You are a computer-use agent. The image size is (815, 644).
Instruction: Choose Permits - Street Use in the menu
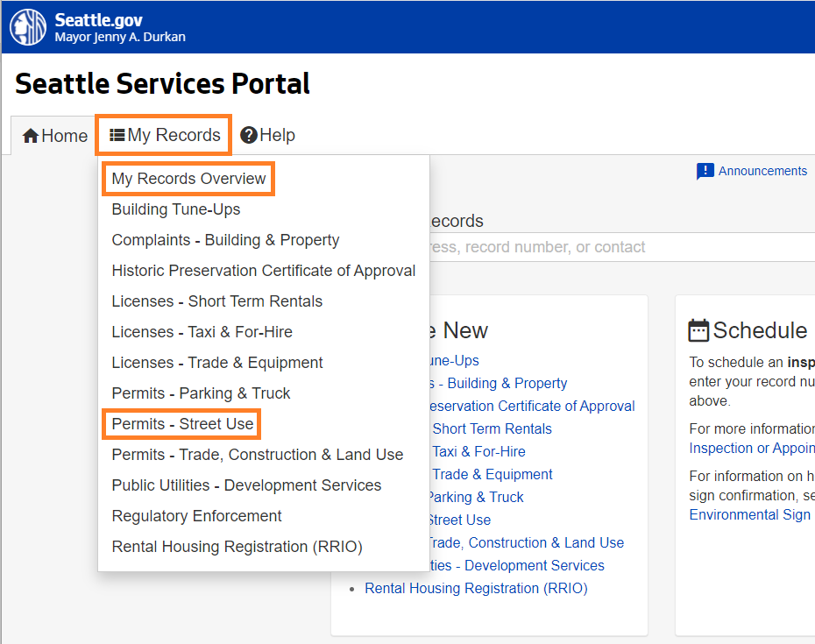click(181, 424)
